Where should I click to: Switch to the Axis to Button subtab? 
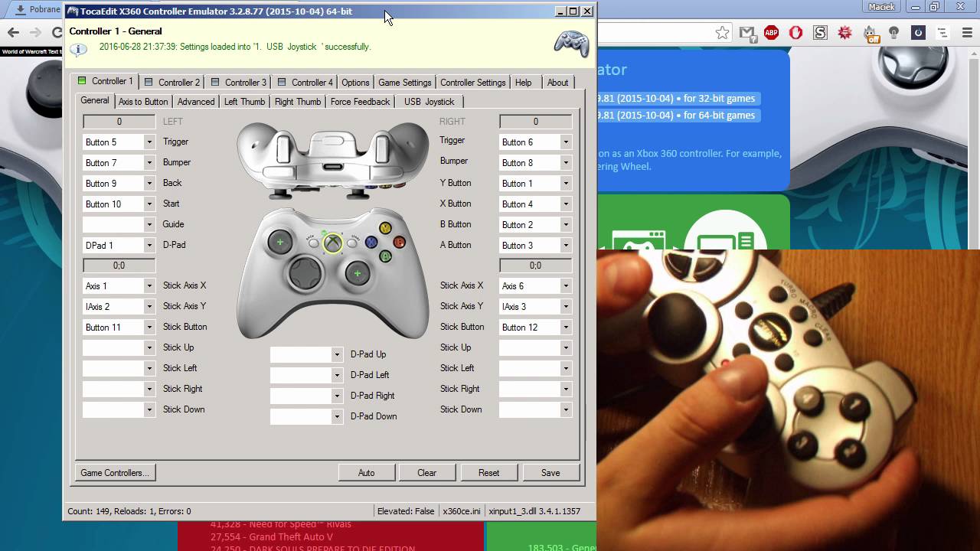pyautogui.click(x=143, y=101)
